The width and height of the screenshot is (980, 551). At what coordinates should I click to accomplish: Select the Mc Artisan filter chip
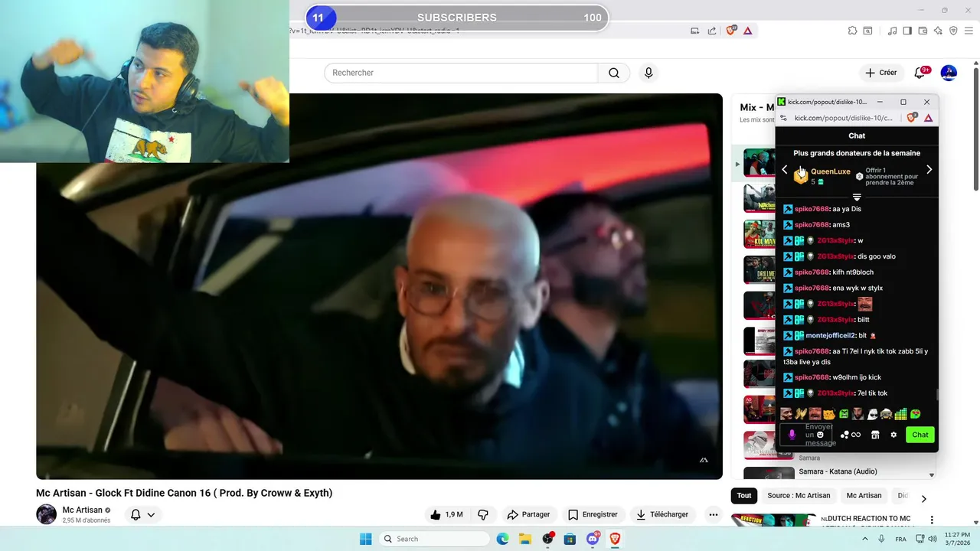coord(864,495)
